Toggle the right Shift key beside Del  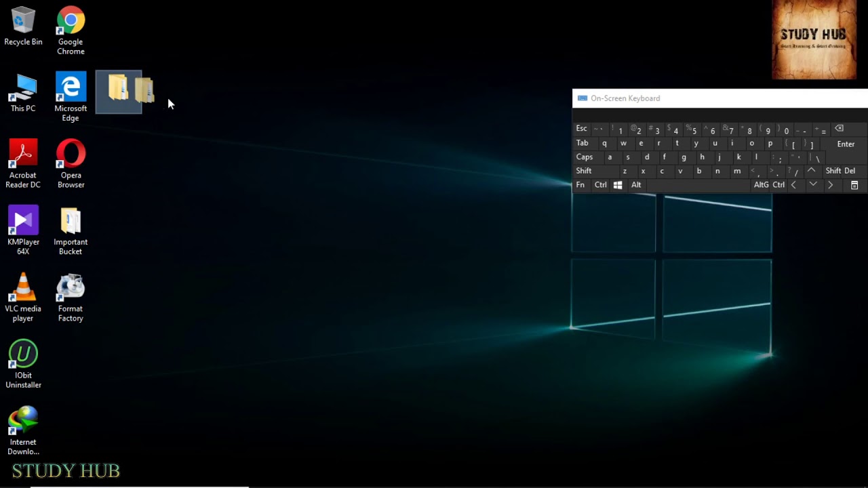833,171
